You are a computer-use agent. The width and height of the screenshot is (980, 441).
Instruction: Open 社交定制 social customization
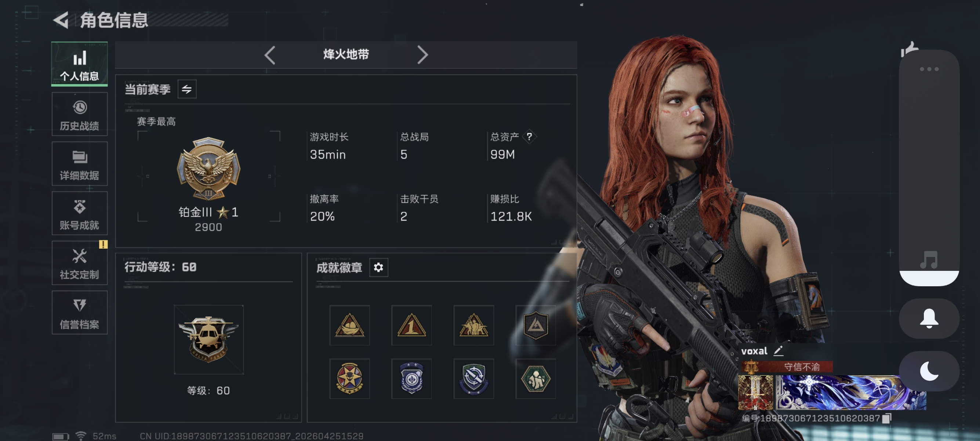(80, 263)
